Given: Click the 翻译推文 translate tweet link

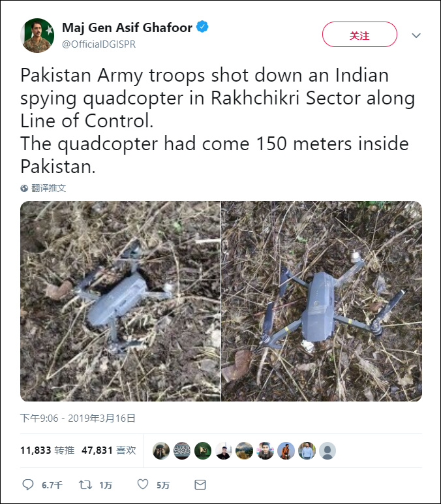Looking at the screenshot, I should pyautogui.click(x=49, y=188).
